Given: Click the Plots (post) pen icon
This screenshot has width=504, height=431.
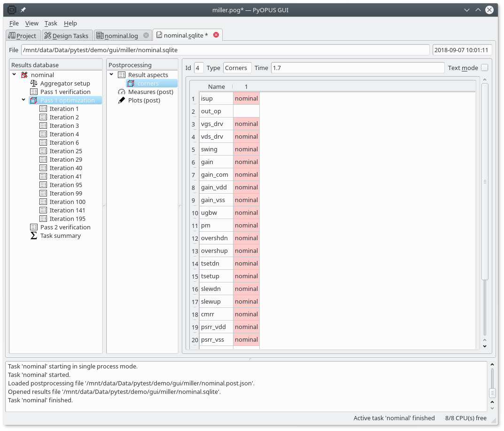Looking at the screenshot, I should point(122,100).
